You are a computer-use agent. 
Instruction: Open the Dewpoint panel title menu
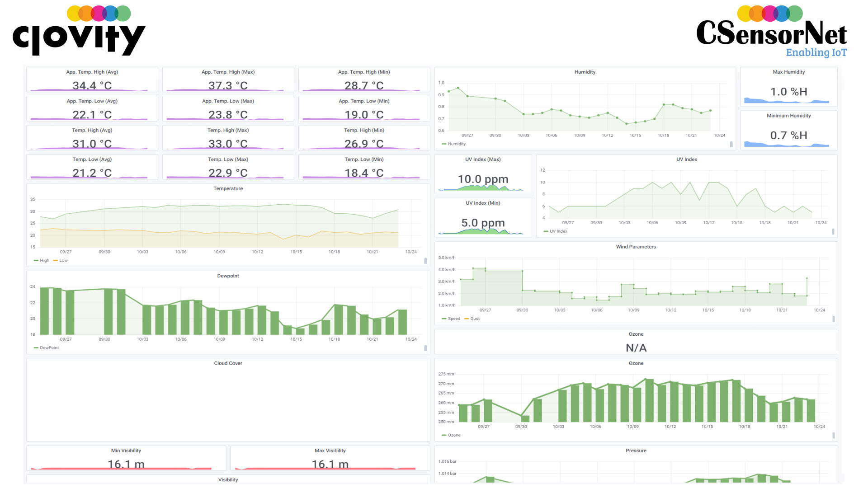pos(228,276)
